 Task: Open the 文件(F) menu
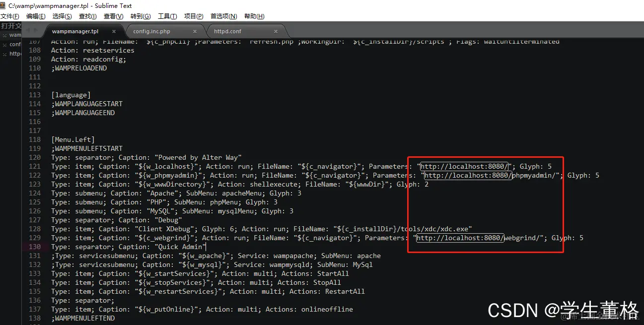pyautogui.click(x=10, y=16)
